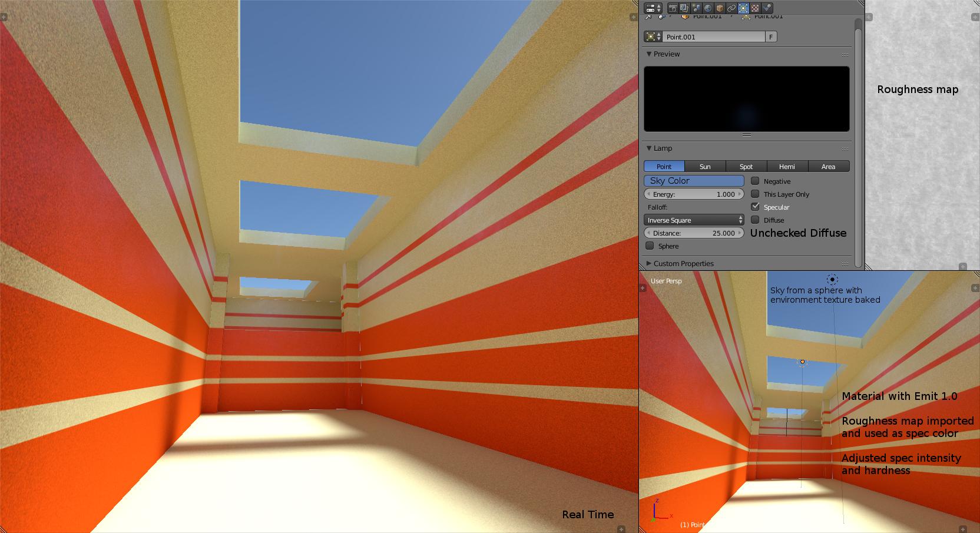
Task: Open the Render properties tab (camera icon)
Action: tap(673, 8)
